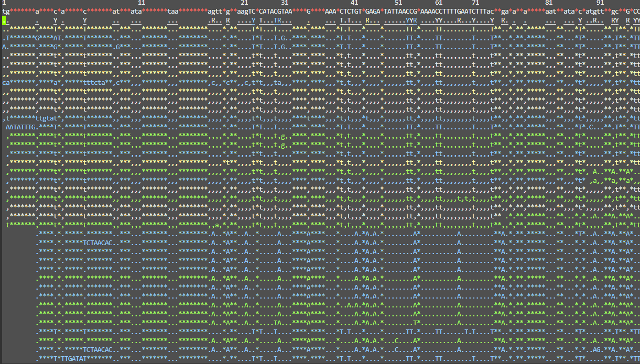Click ruler position 61 label

click(x=438, y=3)
